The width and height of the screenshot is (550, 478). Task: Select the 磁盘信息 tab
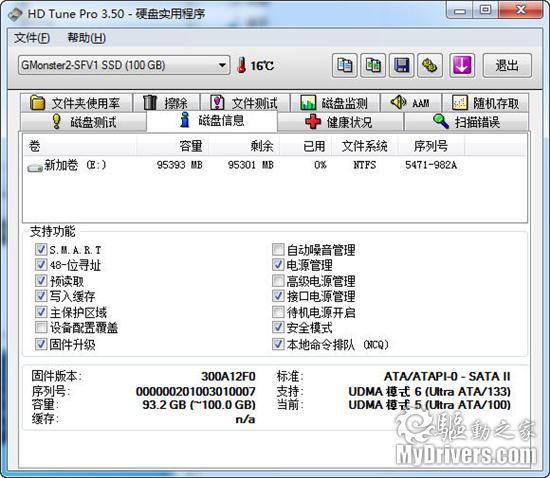coord(212,121)
